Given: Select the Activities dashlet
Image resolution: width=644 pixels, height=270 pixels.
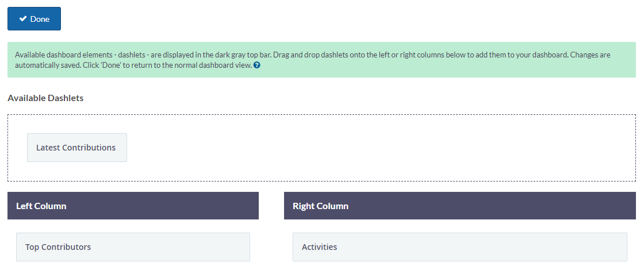Looking at the screenshot, I should (460, 247).
